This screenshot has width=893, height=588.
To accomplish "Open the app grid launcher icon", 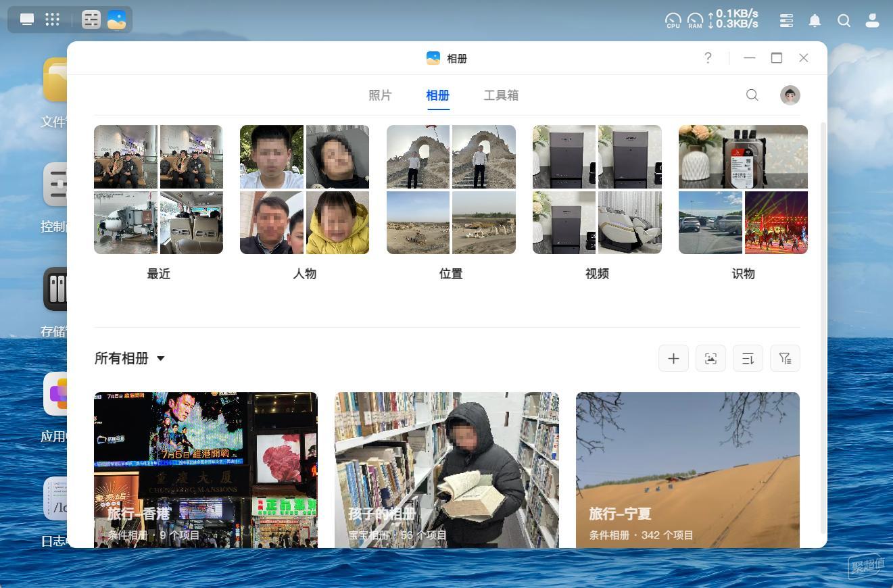I will tap(53, 20).
